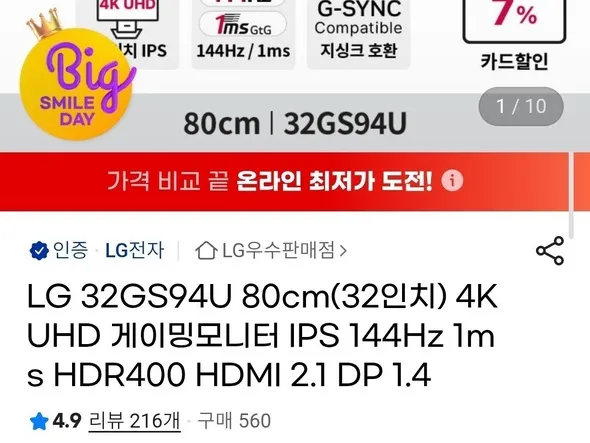Click the 4K UHD monitor icon
The width and height of the screenshot is (590, 443).
pos(127,19)
